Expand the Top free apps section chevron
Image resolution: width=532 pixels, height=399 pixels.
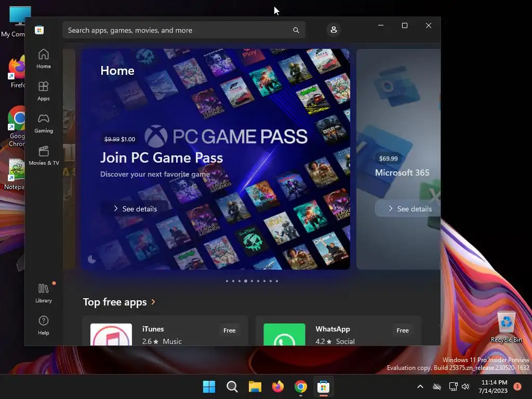coord(153,302)
